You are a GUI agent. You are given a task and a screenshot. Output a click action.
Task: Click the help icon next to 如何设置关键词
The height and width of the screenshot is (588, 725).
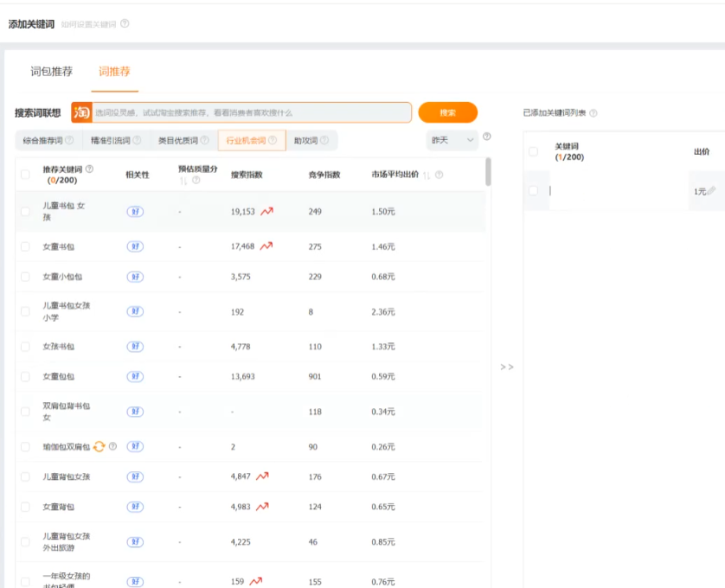(x=125, y=24)
